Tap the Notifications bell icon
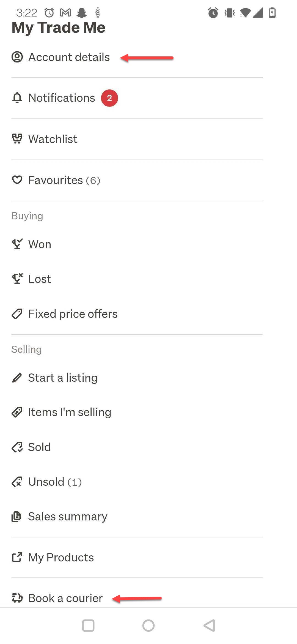297x644 pixels. (x=17, y=98)
